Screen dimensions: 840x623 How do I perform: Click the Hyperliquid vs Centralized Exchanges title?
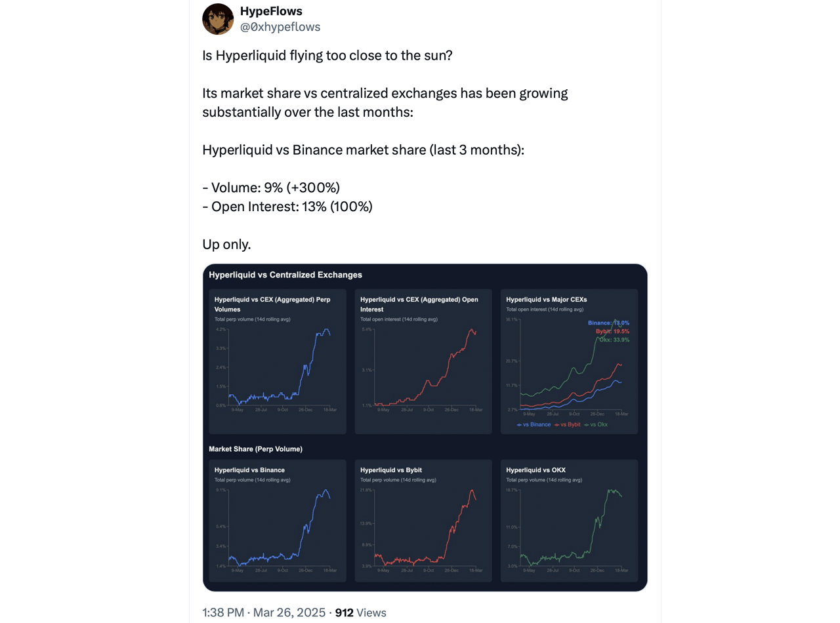[285, 275]
